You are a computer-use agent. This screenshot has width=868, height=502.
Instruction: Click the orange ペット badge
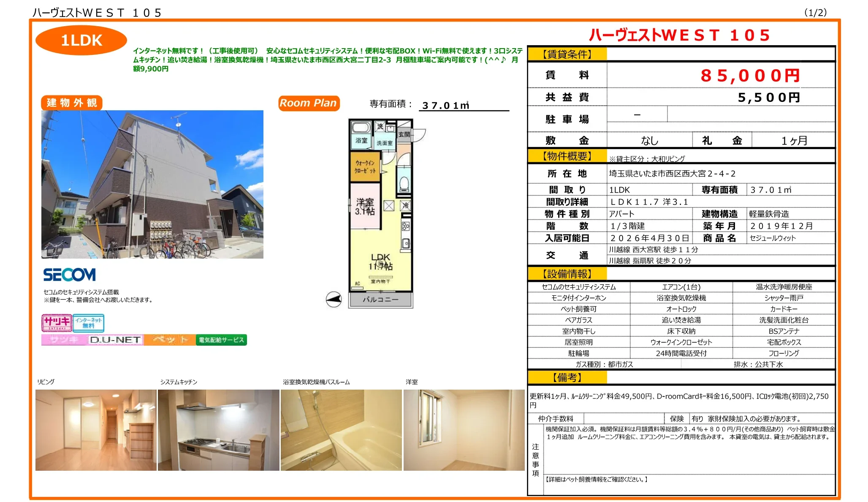[170, 340]
